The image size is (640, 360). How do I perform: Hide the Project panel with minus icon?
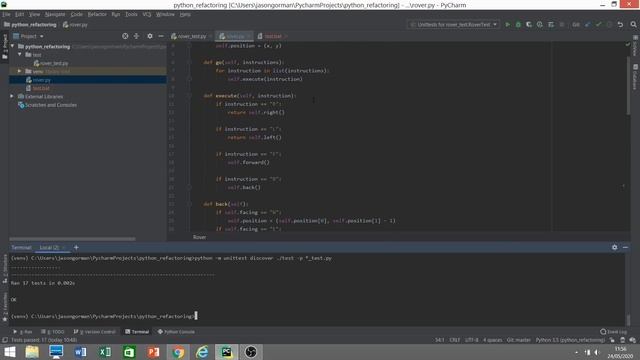point(161,36)
